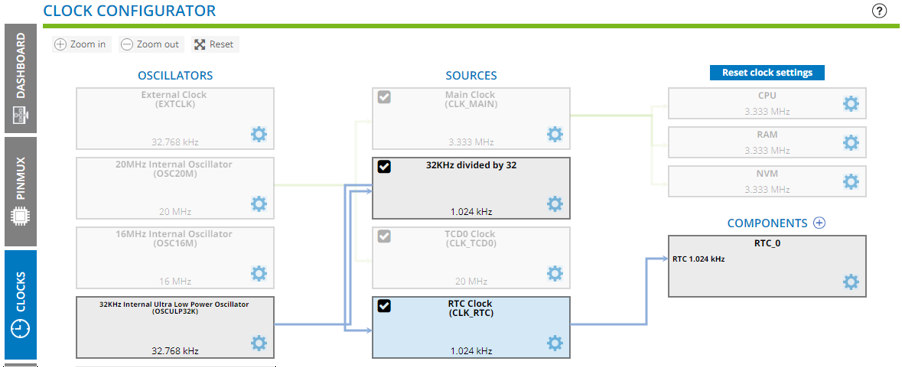902x367 pixels.
Task: Select the 16MHz Internal Oscillator block
Action: [x=175, y=258]
